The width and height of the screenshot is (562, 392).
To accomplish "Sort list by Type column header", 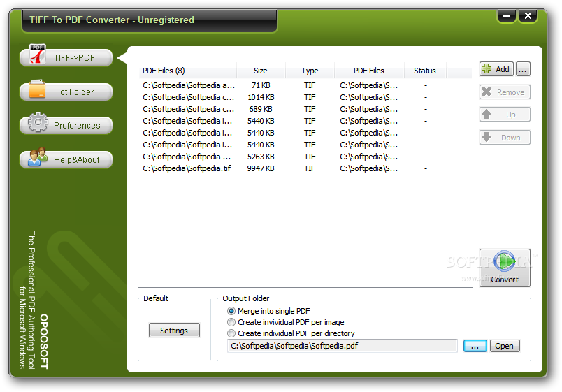I will (310, 71).
